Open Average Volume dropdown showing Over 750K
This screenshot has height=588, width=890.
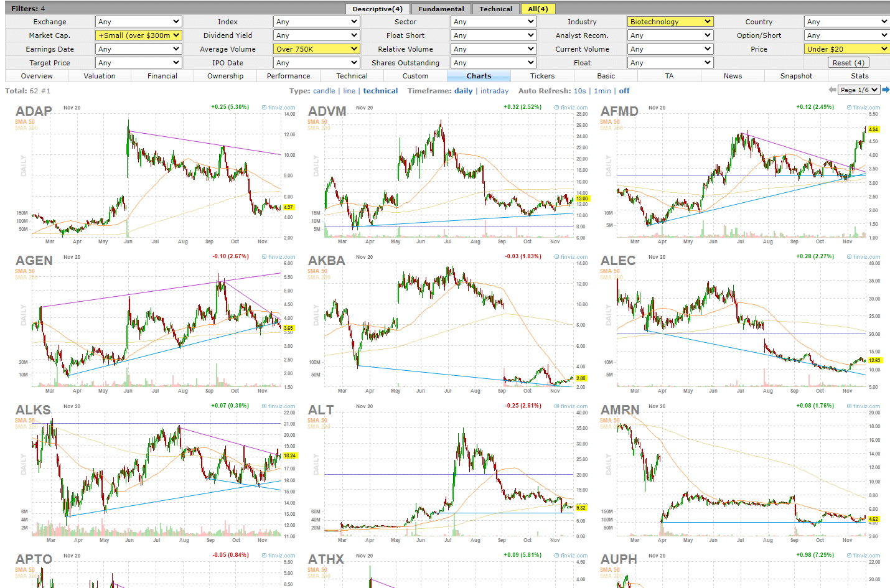(x=316, y=49)
